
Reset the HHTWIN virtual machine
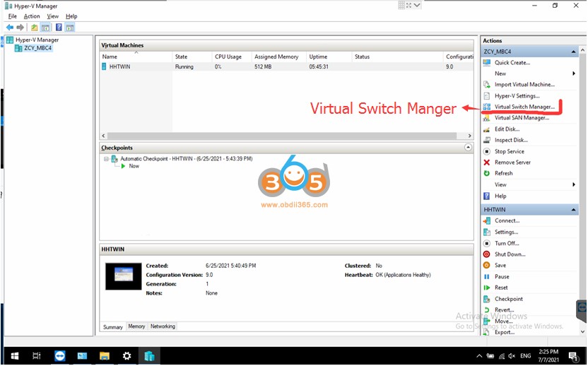(501, 288)
